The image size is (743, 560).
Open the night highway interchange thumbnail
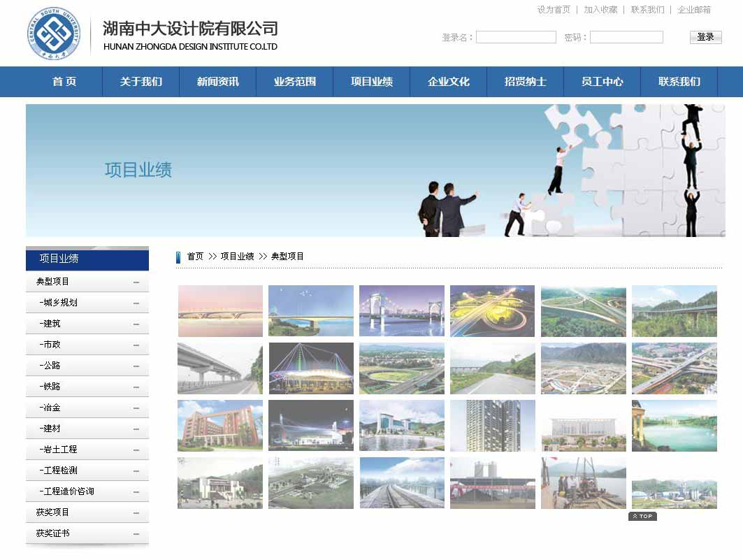(492, 311)
